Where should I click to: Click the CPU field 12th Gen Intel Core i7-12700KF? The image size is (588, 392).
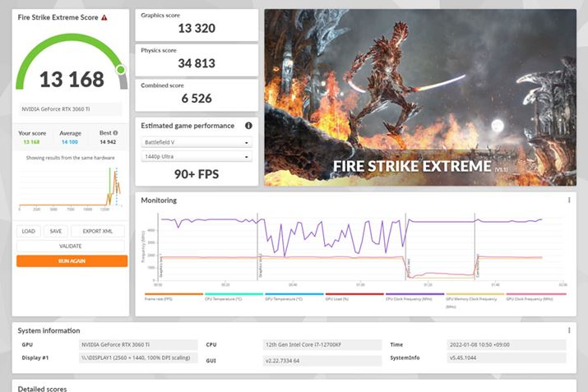(322, 345)
